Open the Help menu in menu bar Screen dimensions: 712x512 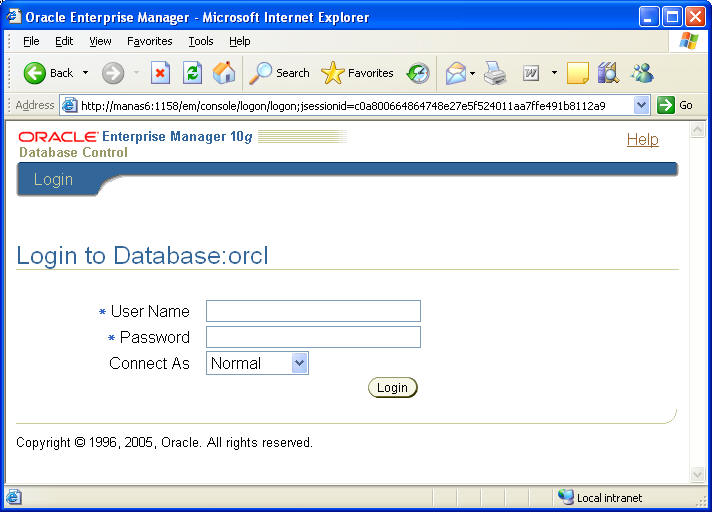pyautogui.click(x=239, y=41)
